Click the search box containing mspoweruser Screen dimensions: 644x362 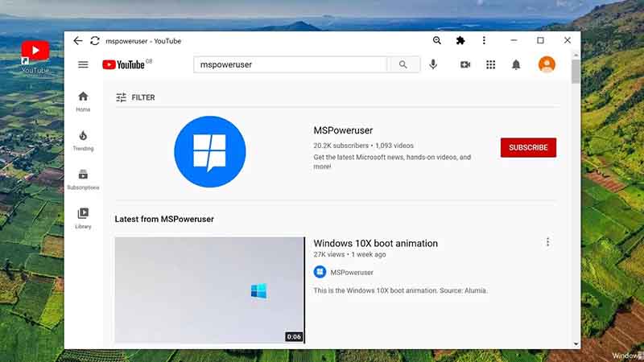(290, 64)
